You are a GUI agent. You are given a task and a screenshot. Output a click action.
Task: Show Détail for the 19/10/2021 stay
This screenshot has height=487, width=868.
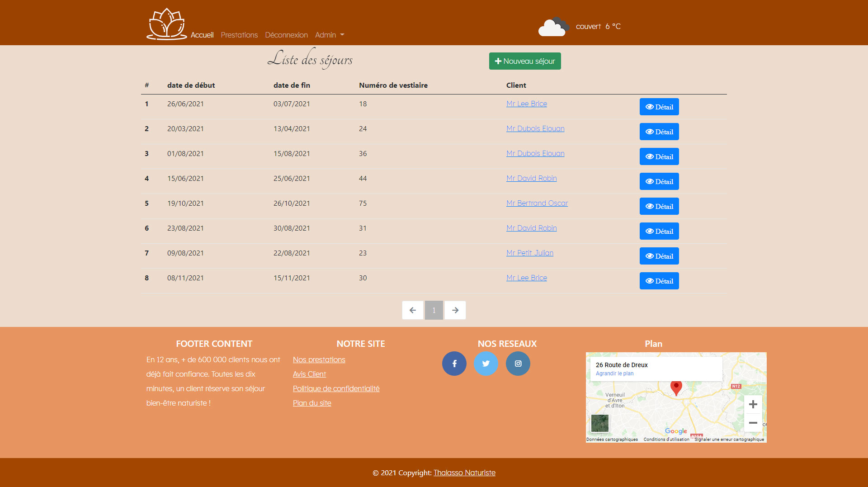[x=659, y=206]
